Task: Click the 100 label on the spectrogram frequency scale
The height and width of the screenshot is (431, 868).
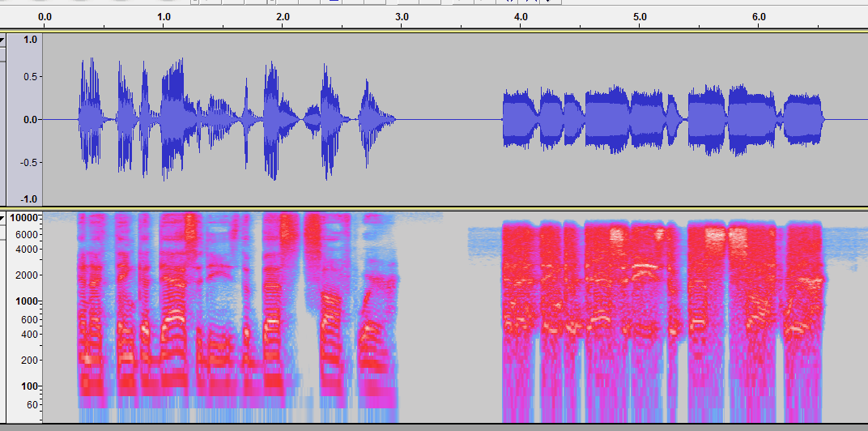Action: tap(30, 386)
